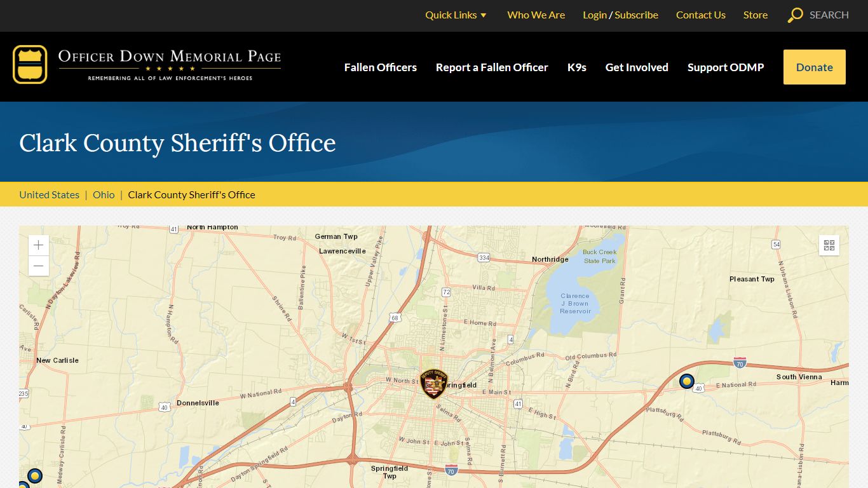Zoom out on the map with minus button
Screen dimensions: 868x488
(x=39, y=266)
